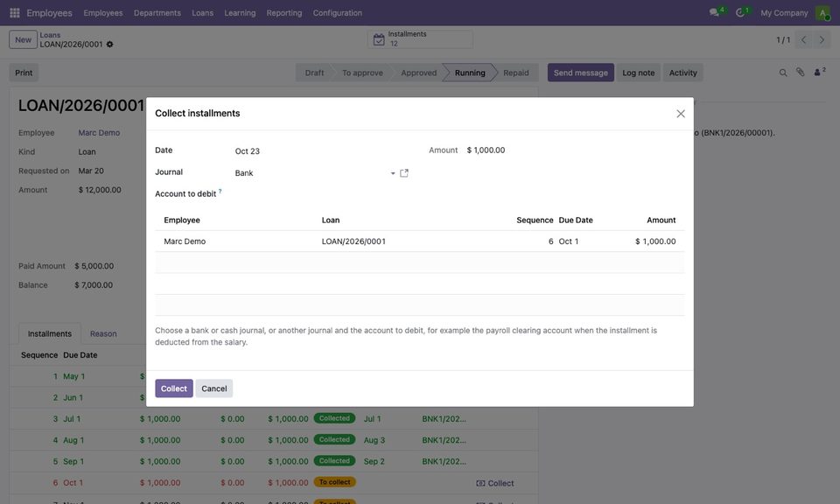Viewport: 840px width, 504px height.
Task: Open the Configuration menu
Action: [338, 13]
